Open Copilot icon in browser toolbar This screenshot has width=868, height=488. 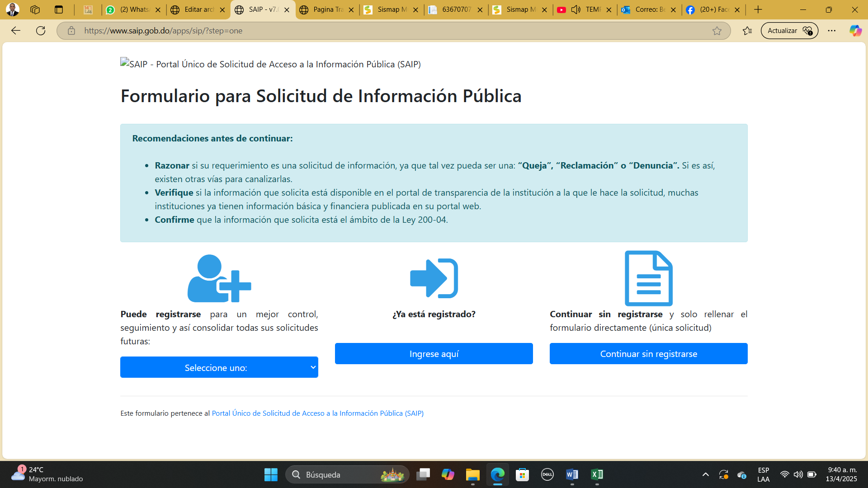click(855, 31)
